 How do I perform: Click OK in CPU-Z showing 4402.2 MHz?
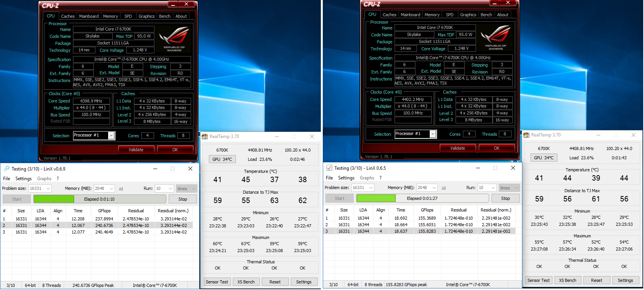(497, 148)
